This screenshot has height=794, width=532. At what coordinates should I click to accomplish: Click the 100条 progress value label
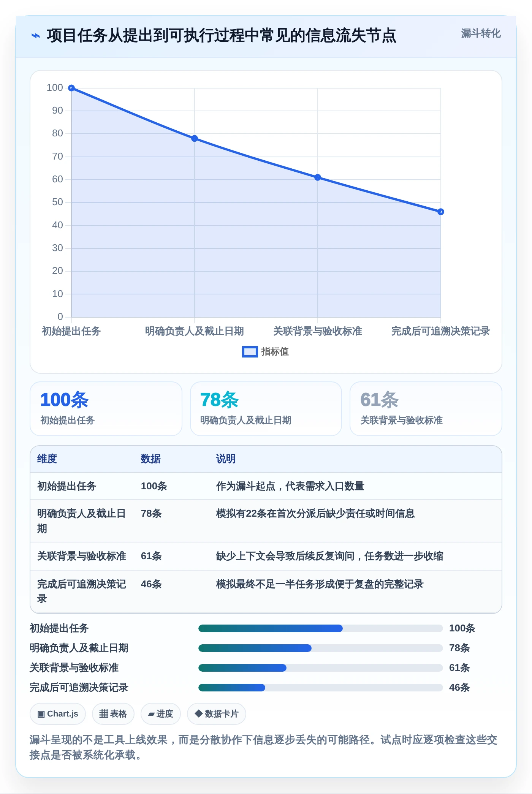pyautogui.click(x=462, y=628)
